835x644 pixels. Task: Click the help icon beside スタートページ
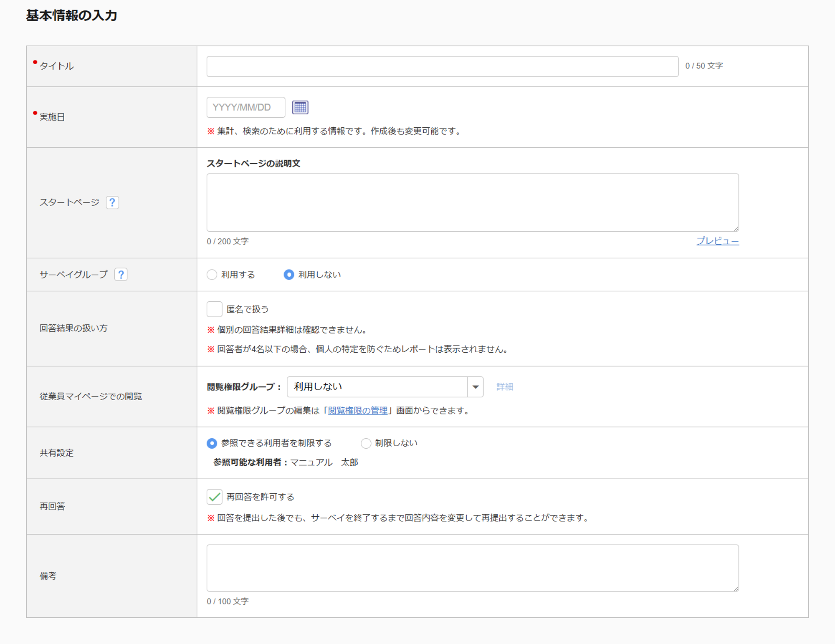point(112,202)
